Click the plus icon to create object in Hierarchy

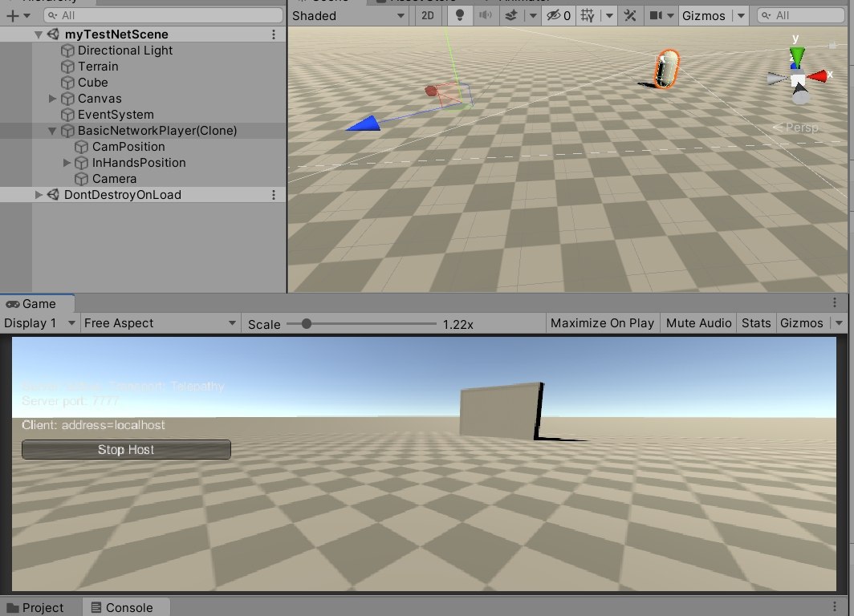(12, 16)
